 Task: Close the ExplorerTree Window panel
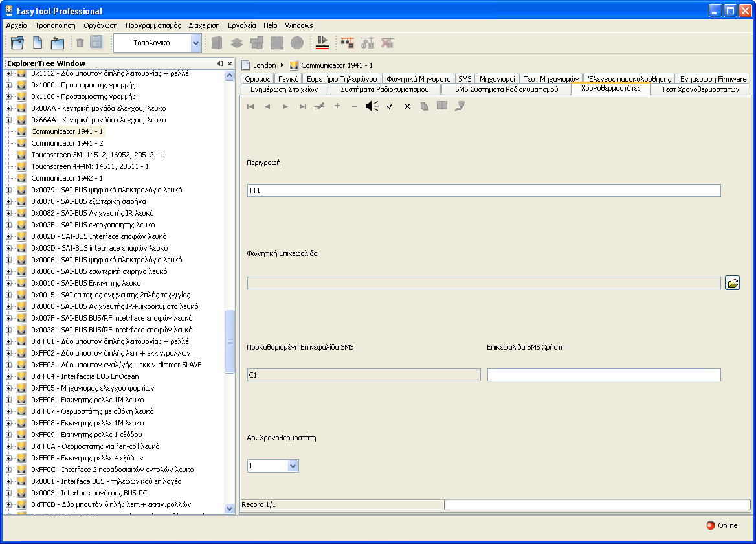point(230,63)
